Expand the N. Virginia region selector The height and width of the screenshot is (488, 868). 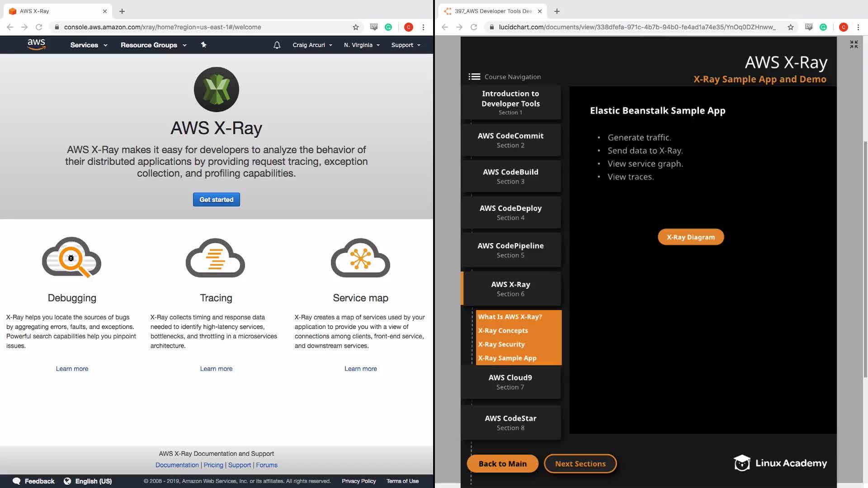tap(362, 45)
